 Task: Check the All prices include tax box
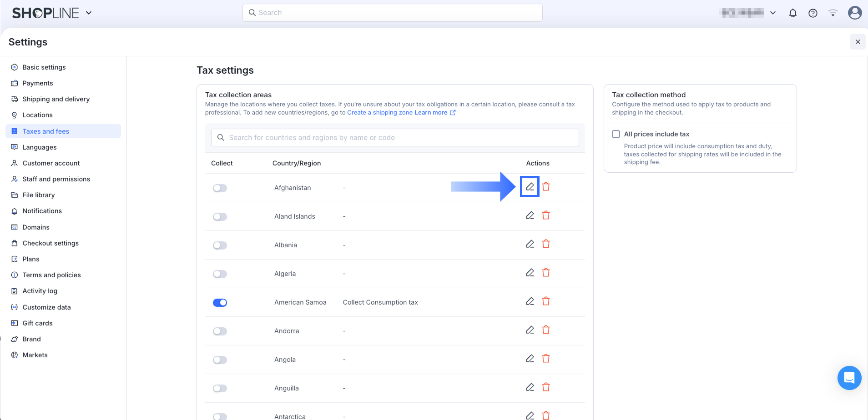[616, 134]
